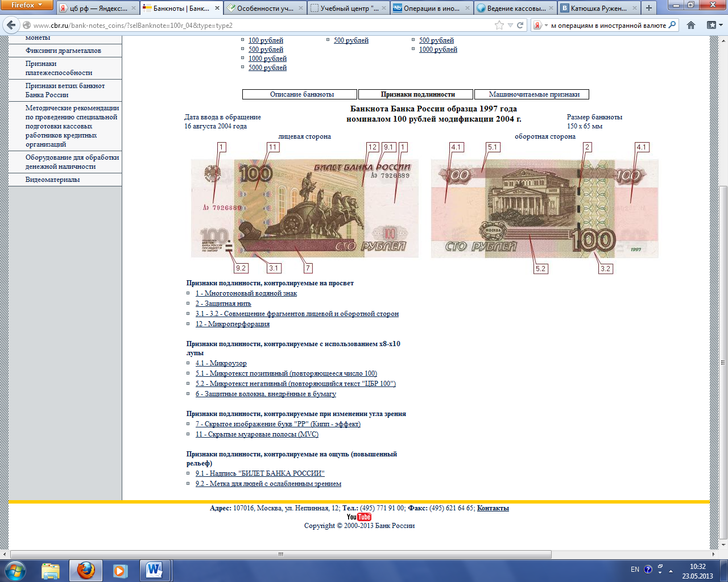728x582 pixels.
Task: Click the reload page icon in address bar
Action: point(520,25)
